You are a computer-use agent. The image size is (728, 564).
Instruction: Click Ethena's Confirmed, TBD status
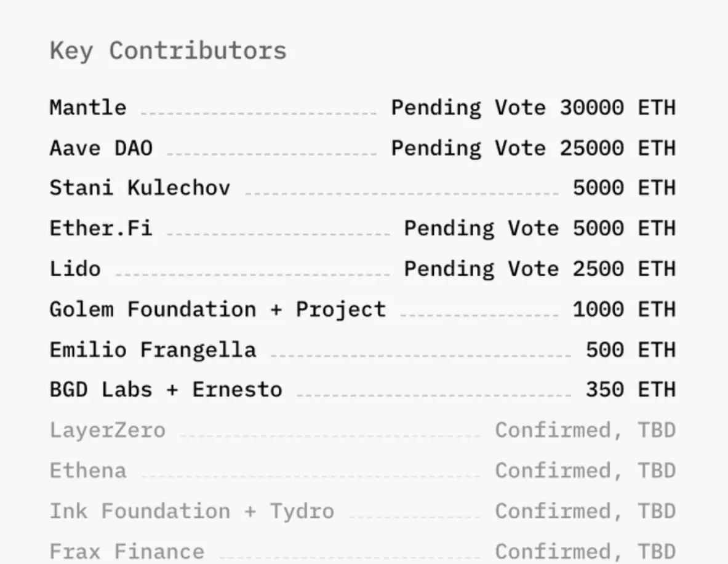click(585, 471)
